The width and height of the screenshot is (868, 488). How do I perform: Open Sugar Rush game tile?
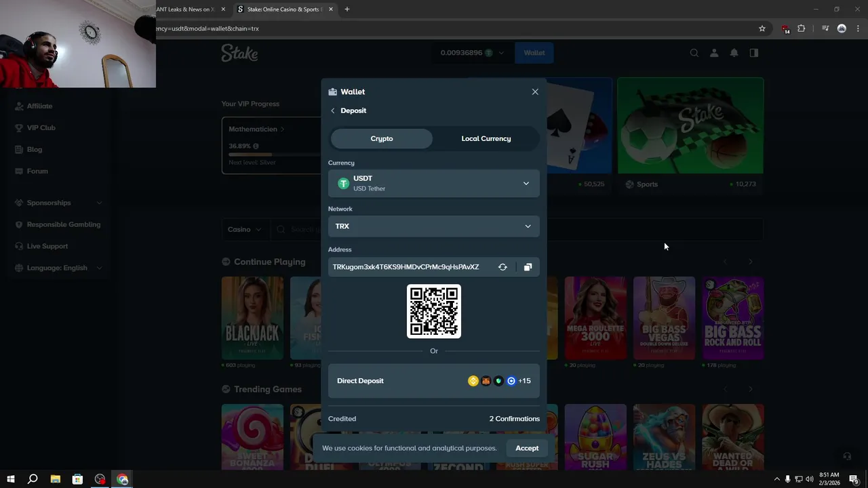tap(595, 437)
